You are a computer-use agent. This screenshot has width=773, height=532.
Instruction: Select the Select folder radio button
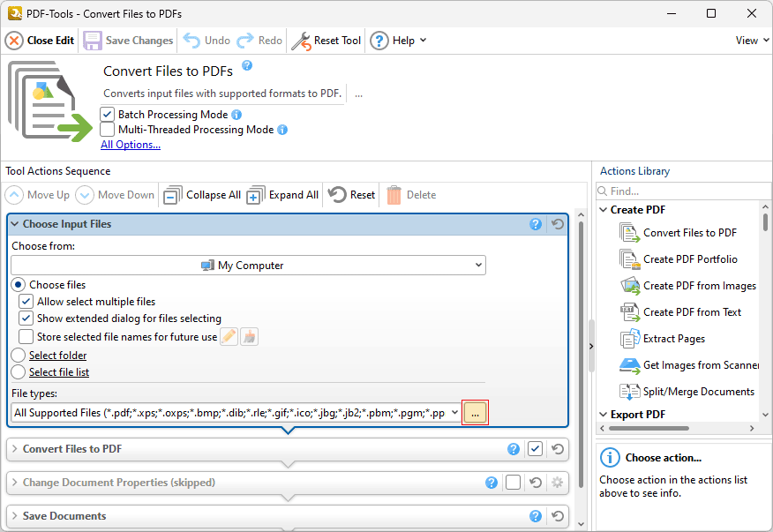tap(19, 356)
